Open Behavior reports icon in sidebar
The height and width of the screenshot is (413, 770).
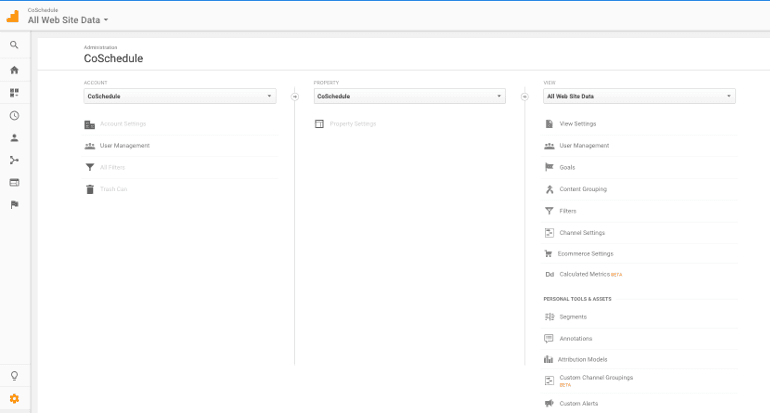(x=14, y=183)
